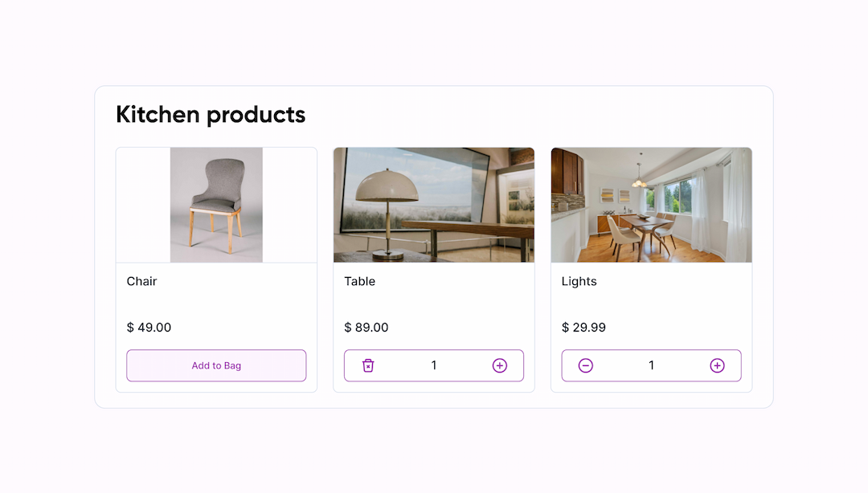Add the Chair to the bag

[216, 365]
